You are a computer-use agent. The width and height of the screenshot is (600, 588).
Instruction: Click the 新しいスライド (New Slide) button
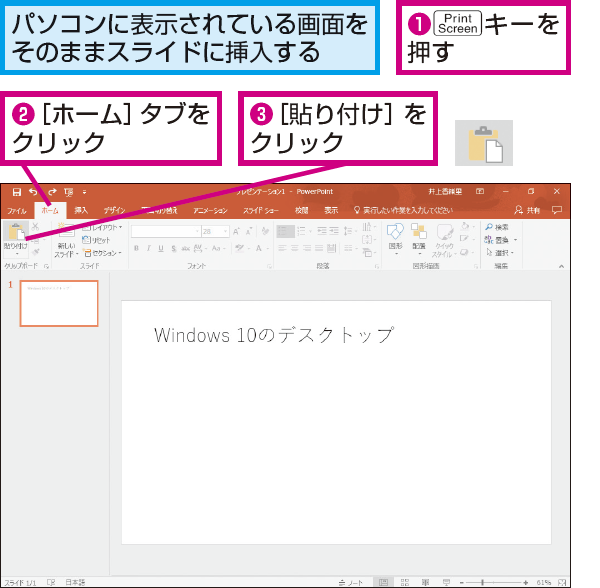click(66, 240)
